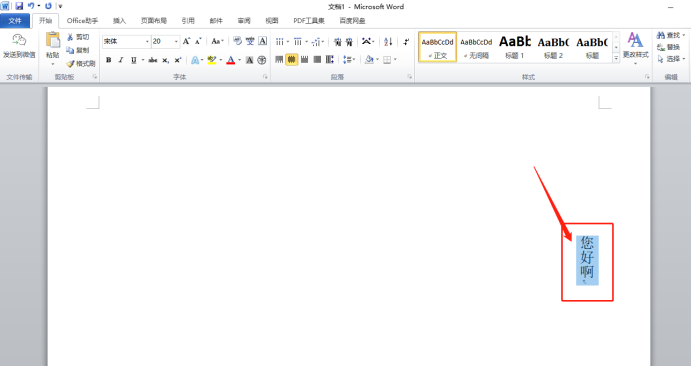The width and height of the screenshot is (691, 366).
Task: Toggle Show/Hide formatting marks
Action: coord(406,42)
